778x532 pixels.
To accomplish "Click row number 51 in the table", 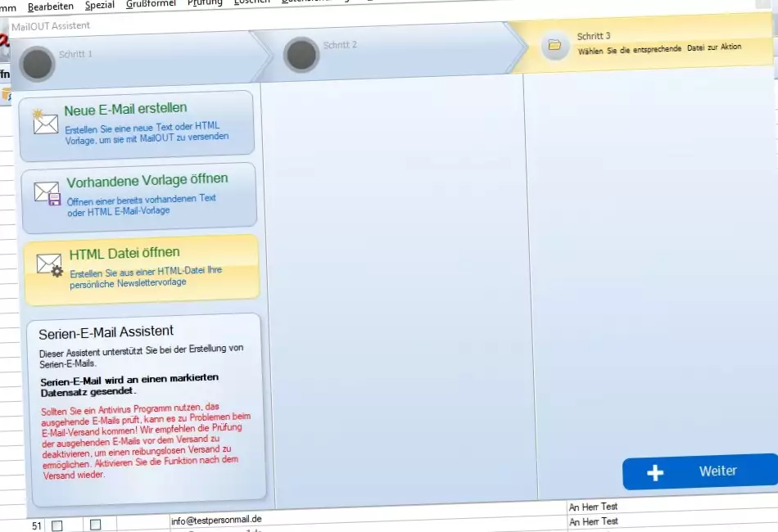I will tap(37, 526).
